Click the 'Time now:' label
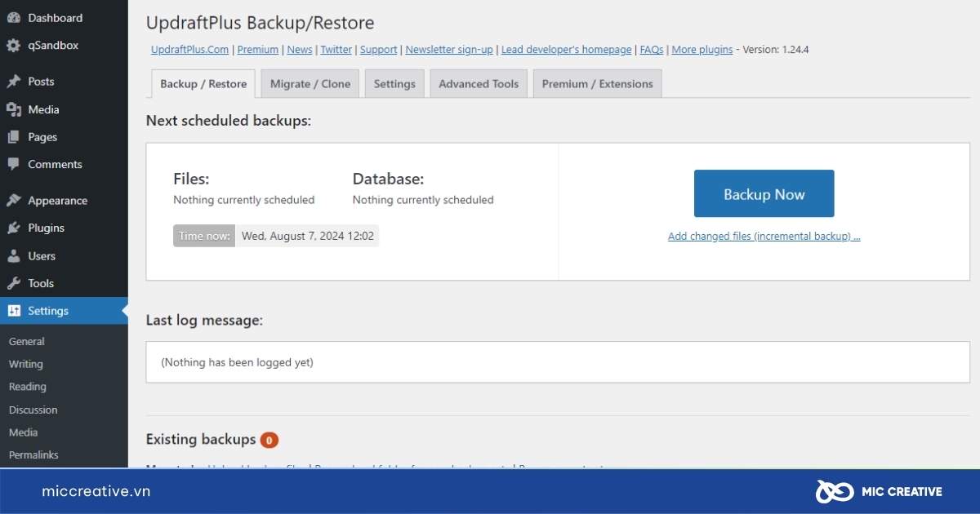Screen dimensions: 980x514 tap(204, 236)
